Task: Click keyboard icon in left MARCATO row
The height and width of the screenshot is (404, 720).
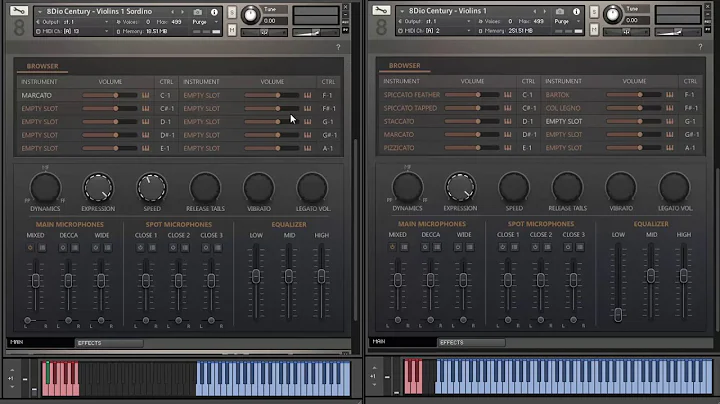Action: pyautogui.click(x=146, y=95)
